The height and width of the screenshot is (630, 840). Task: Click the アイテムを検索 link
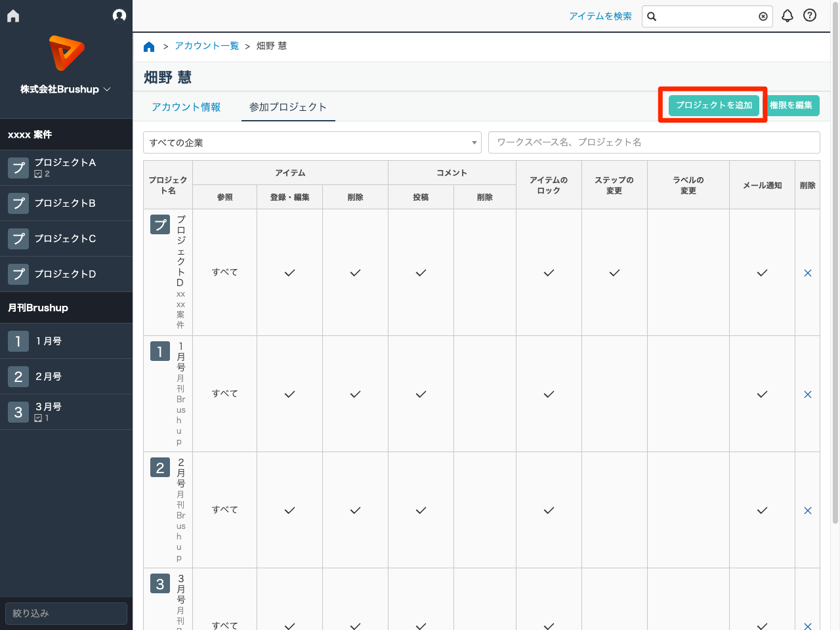tap(600, 16)
